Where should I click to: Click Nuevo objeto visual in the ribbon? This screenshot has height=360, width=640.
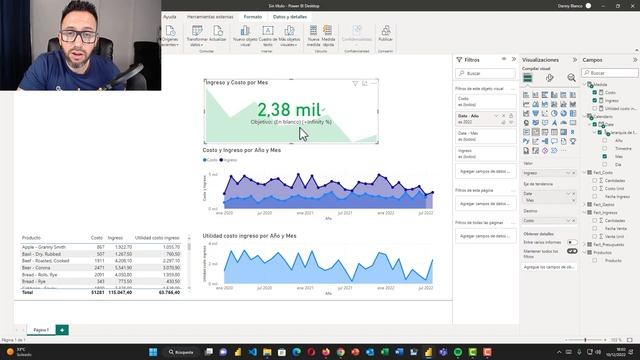[x=245, y=36]
